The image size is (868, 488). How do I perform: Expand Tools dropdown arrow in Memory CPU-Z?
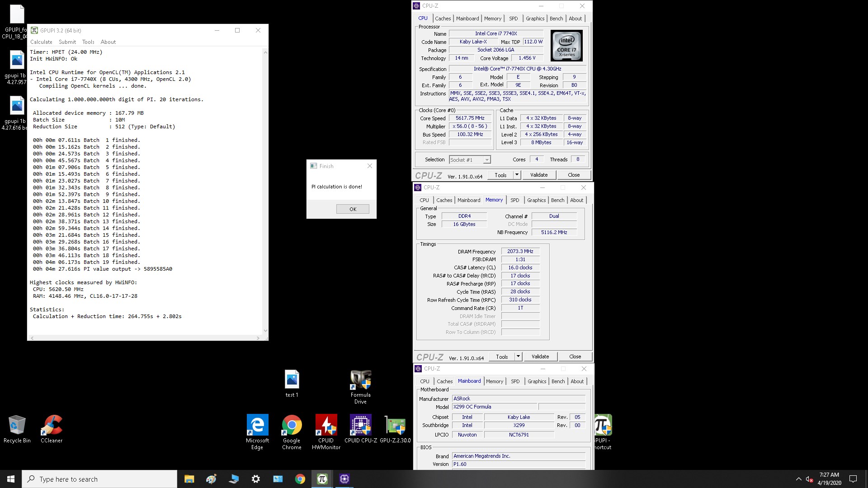[519, 357]
